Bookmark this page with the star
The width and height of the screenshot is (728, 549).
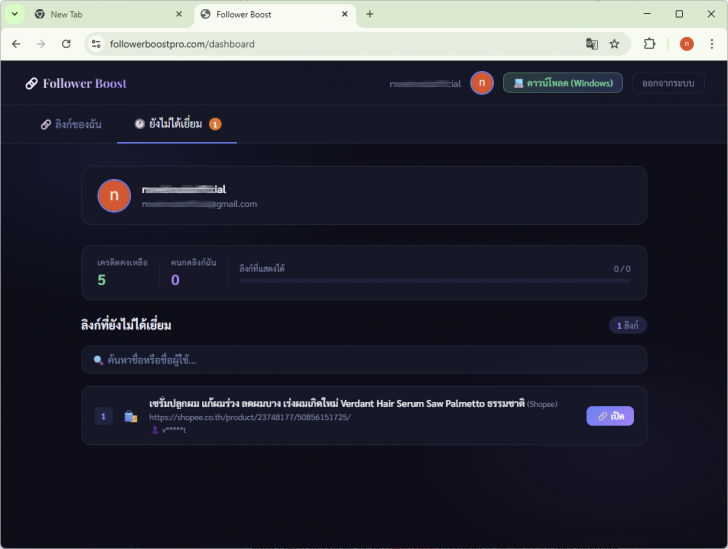coord(614,44)
